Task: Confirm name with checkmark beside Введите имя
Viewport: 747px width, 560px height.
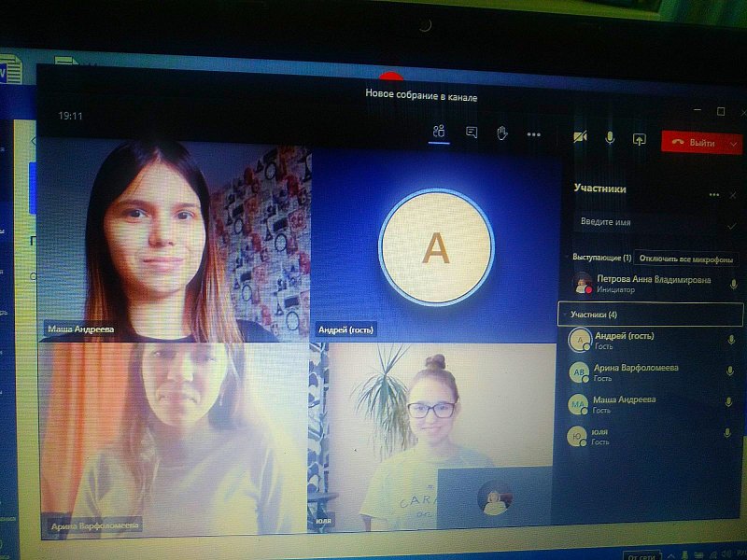Action: pyautogui.click(x=731, y=227)
